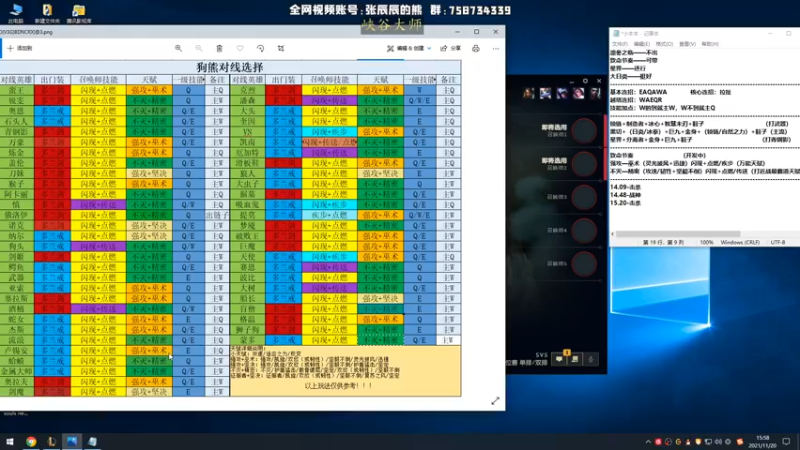800x450 pixels.
Task: Click 对线英雄 header of left table
Action: coord(17,80)
